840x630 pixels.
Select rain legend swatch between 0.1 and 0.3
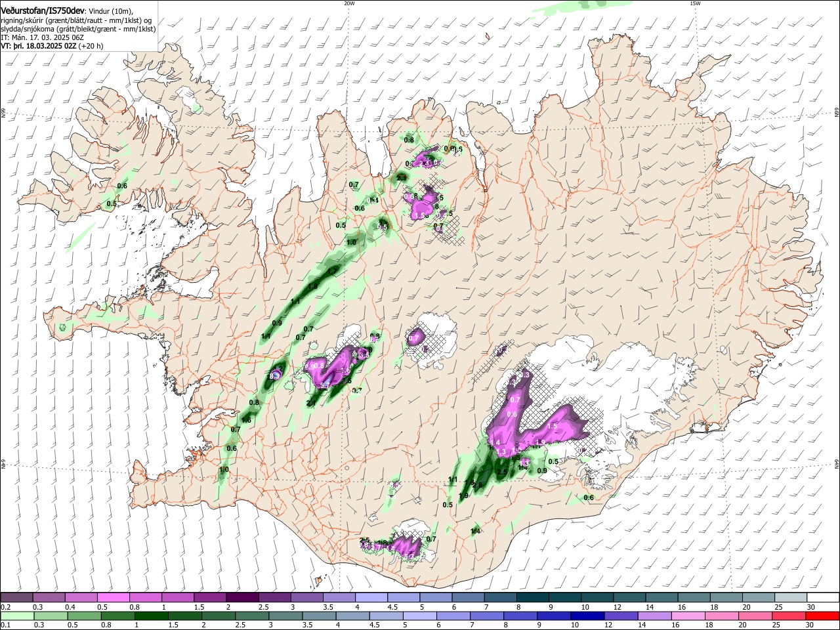click(17, 616)
